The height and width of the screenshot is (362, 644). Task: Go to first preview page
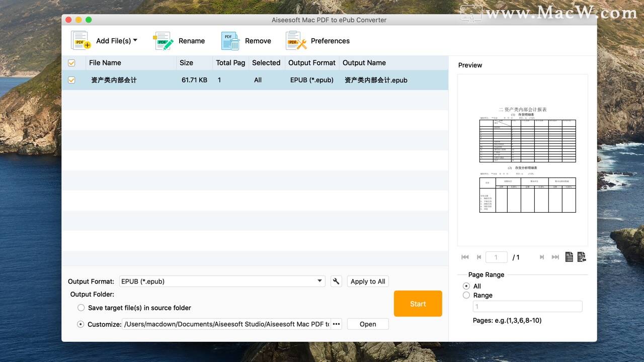[465, 257]
